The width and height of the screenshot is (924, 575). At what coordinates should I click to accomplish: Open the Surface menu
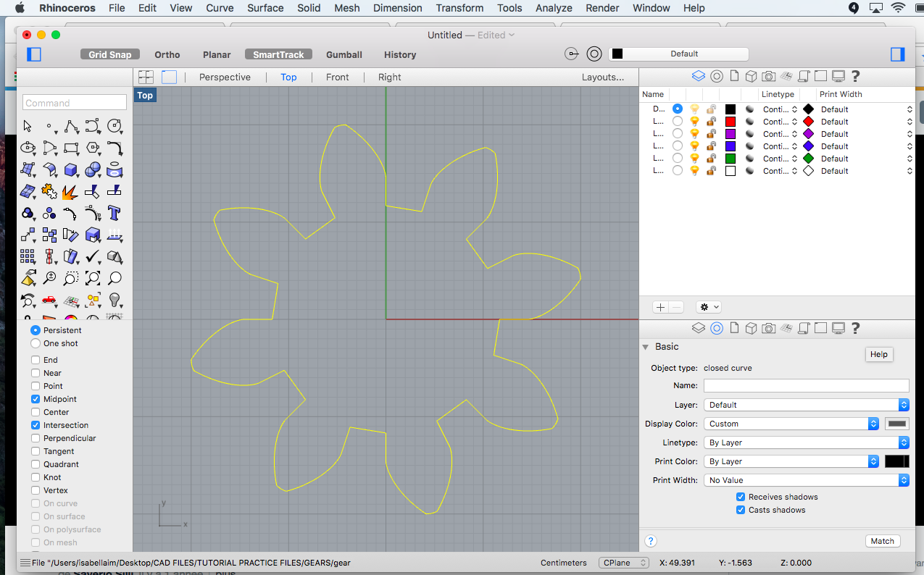pos(265,8)
